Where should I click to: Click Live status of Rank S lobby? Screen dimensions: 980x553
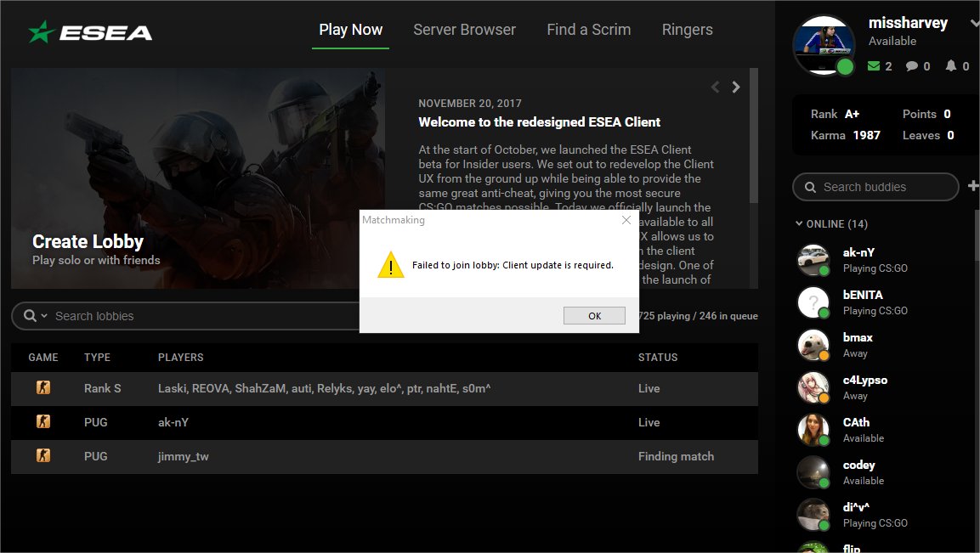pos(649,389)
